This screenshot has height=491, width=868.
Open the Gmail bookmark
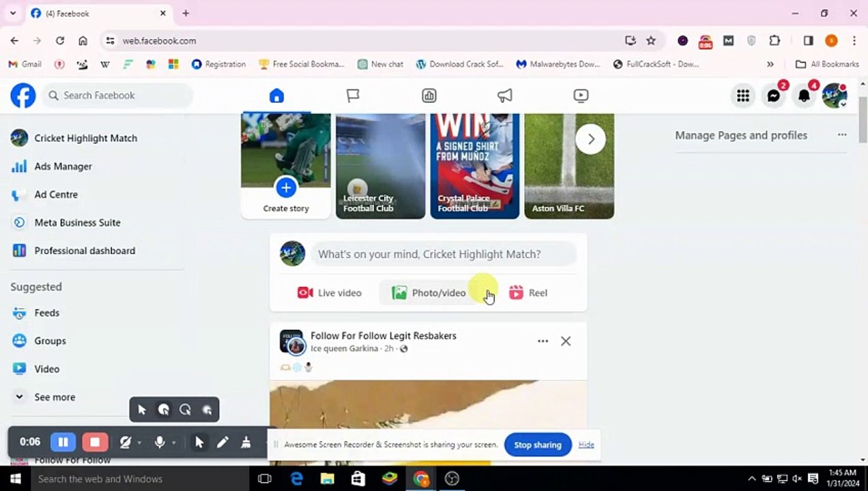click(25, 64)
